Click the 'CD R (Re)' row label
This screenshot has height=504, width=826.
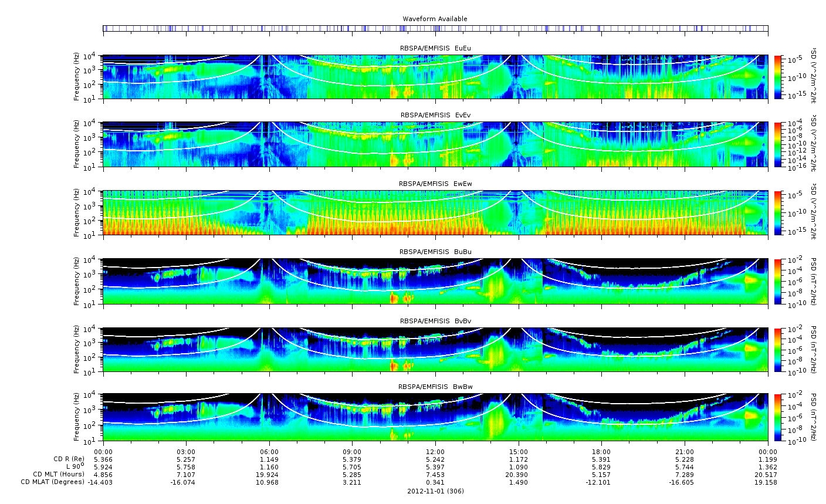point(69,459)
